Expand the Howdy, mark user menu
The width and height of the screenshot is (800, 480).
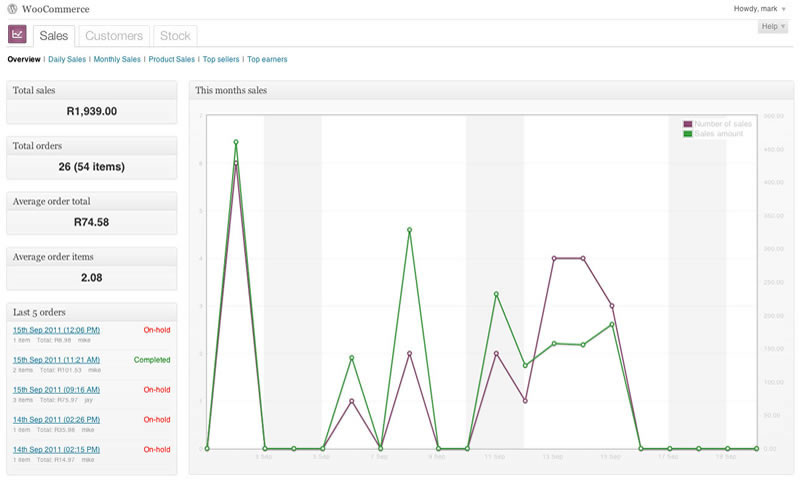pos(760,8)
